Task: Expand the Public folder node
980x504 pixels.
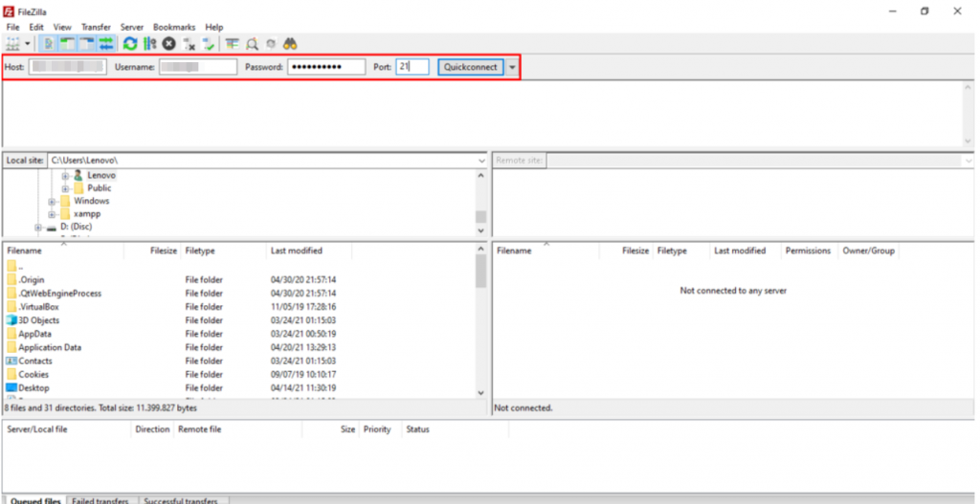Action: [x=65, y=188]
